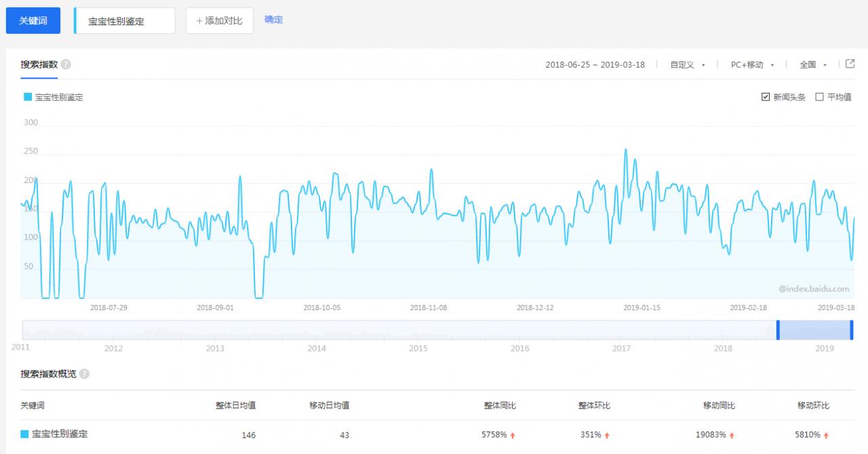Click the 2016 label on the timeline
The height and width of the screenshot is (454, 868).
point(520,348)
